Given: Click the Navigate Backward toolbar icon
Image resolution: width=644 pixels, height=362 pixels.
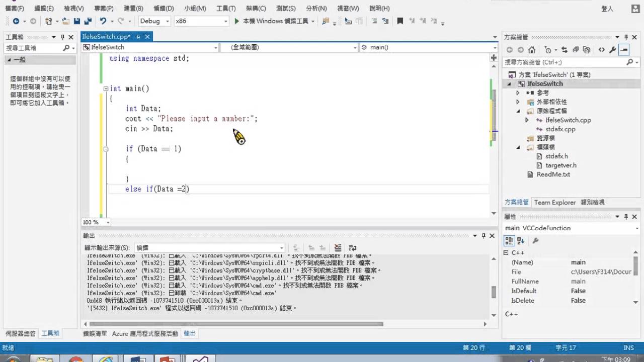Looking at the screenshot, I should pyautogui.click(x=16, y=21).
